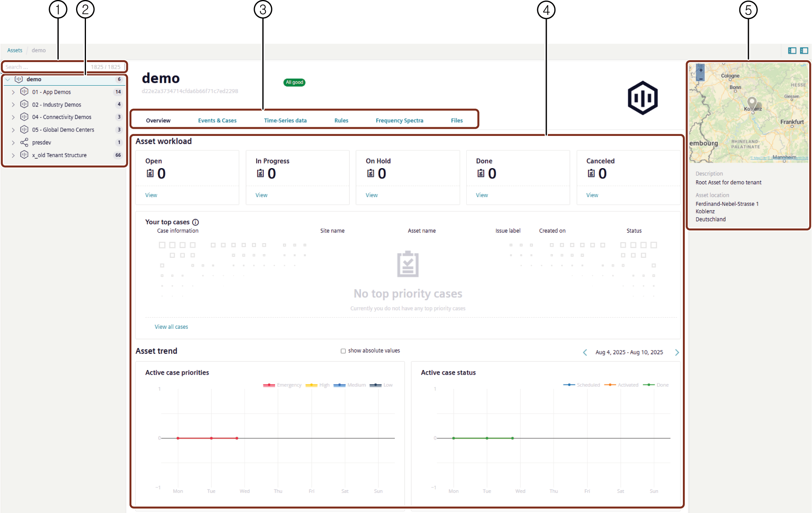
Task: Toggle the right panel layout icon
Action: coord(804,50)
